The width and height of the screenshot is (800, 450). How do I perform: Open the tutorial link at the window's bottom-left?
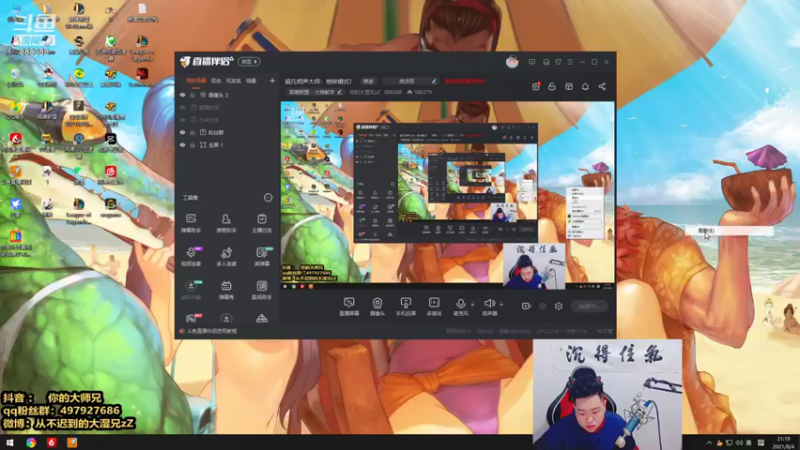coord(212,331)
